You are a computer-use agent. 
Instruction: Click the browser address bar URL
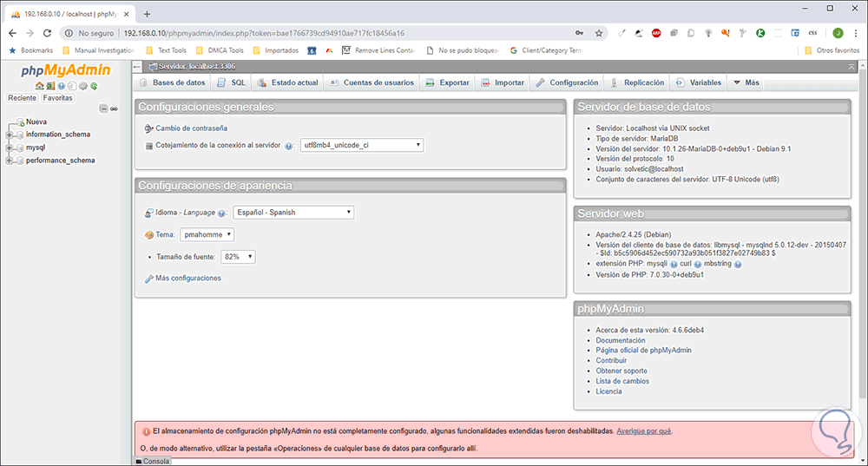(264, 33)
